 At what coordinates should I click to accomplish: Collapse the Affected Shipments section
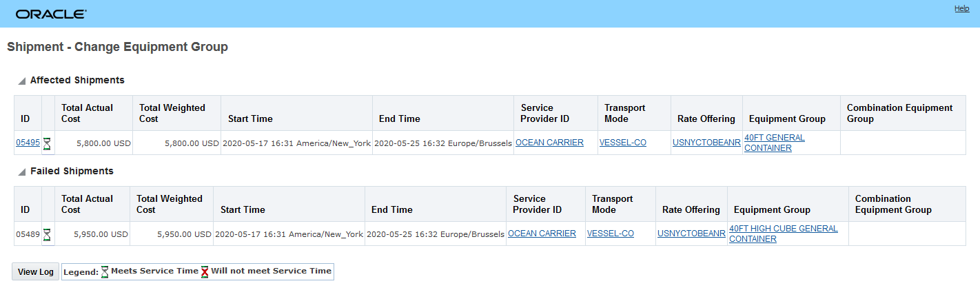22,81
